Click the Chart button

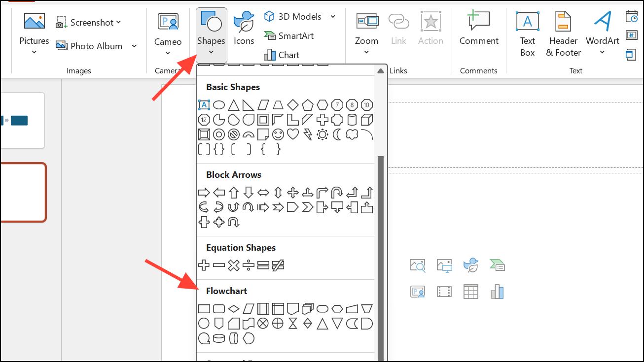point(282,55)
